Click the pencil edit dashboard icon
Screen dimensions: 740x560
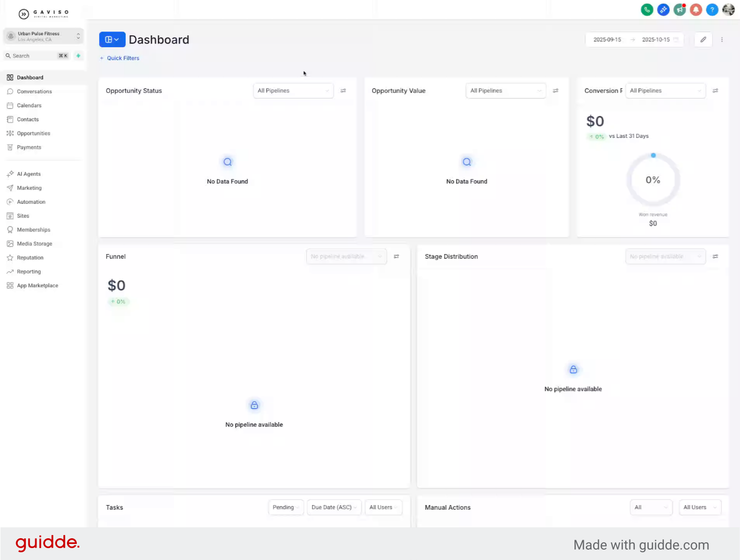(x=703, y=39)
